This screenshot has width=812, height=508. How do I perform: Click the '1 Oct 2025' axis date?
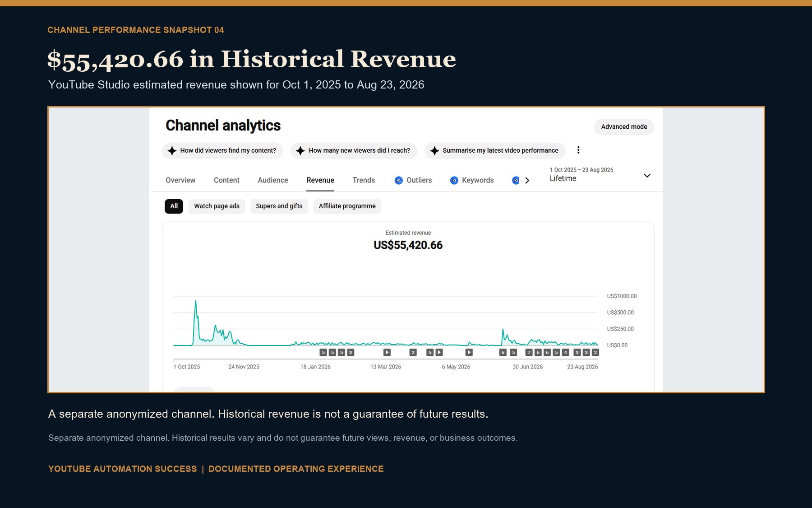[x=186, y=367]
